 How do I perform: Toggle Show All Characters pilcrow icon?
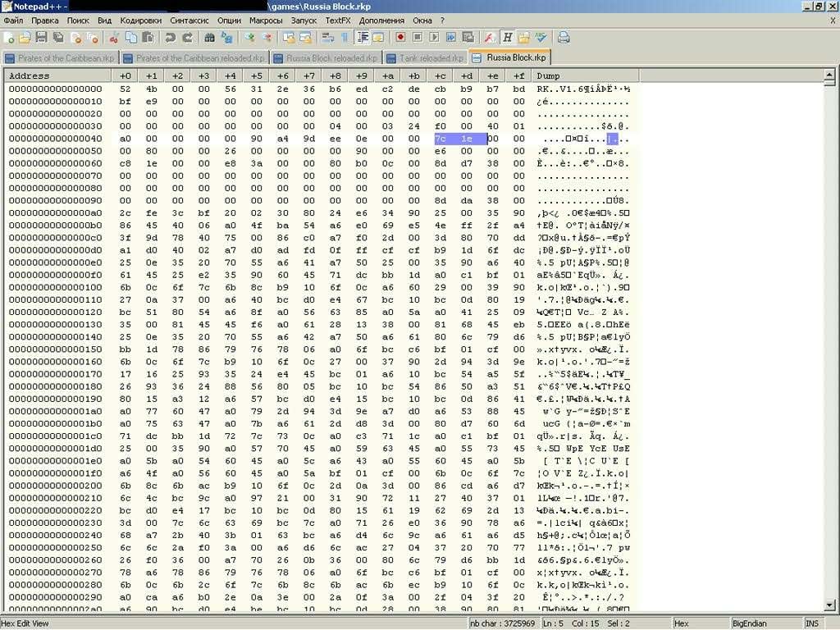click(344, 38)
